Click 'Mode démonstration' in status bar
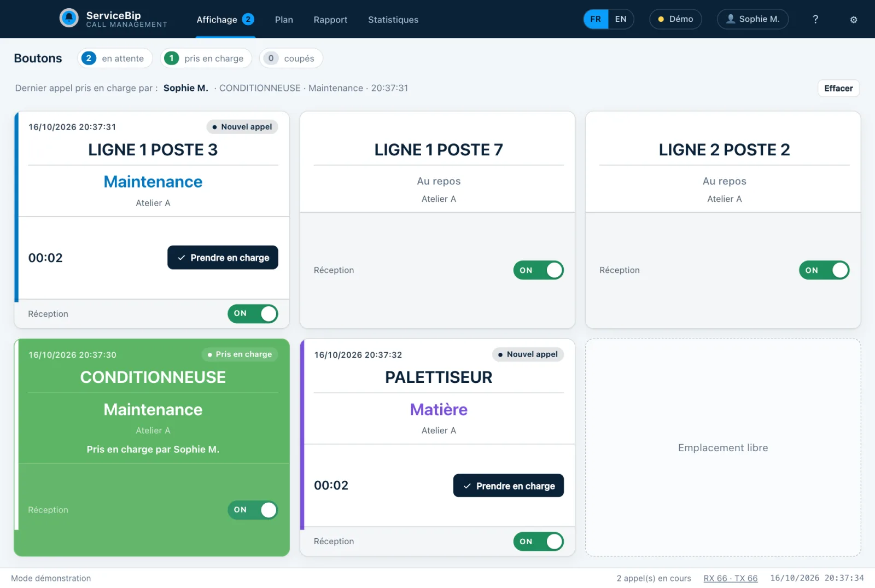 (51, 578)
